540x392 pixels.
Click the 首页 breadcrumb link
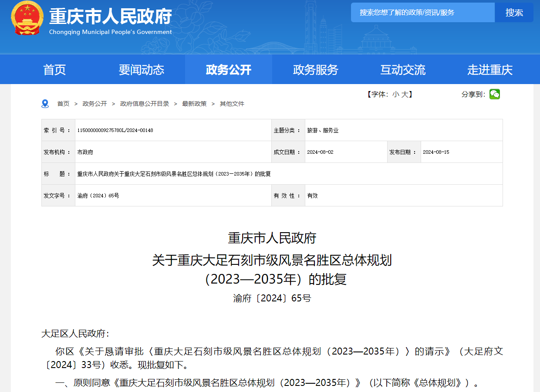point(63,104)
